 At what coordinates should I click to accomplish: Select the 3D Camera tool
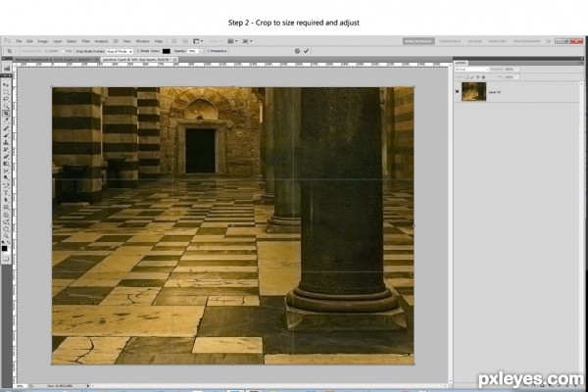[x=6, y=220]
